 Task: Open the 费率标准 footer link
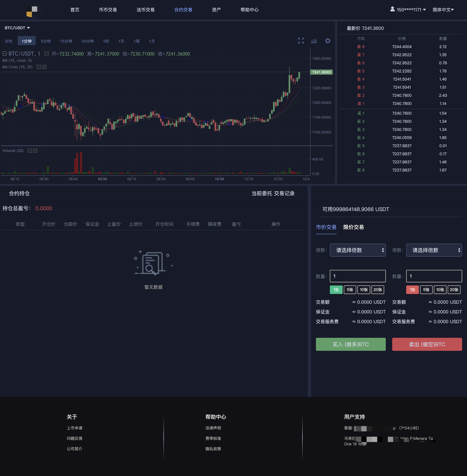(x=213, y=438)
